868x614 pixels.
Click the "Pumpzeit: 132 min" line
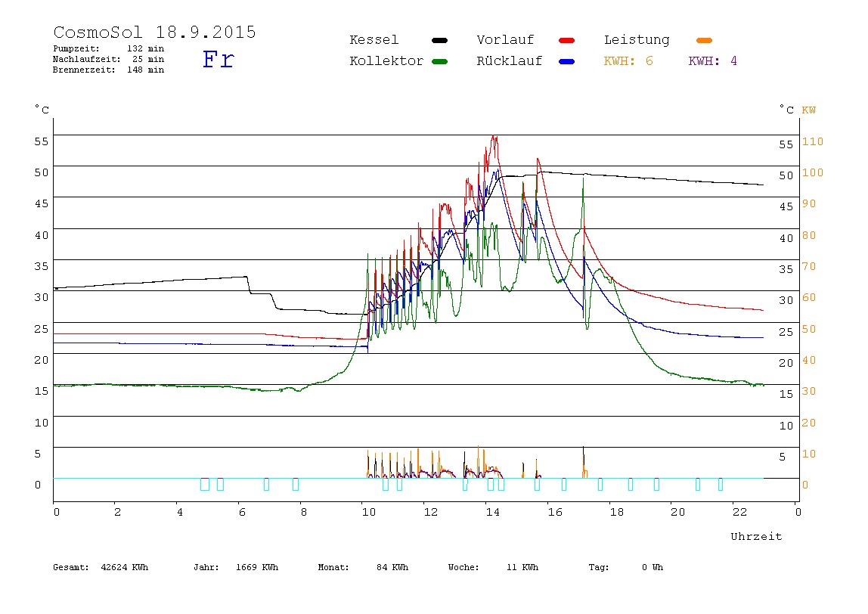(109, 48)
